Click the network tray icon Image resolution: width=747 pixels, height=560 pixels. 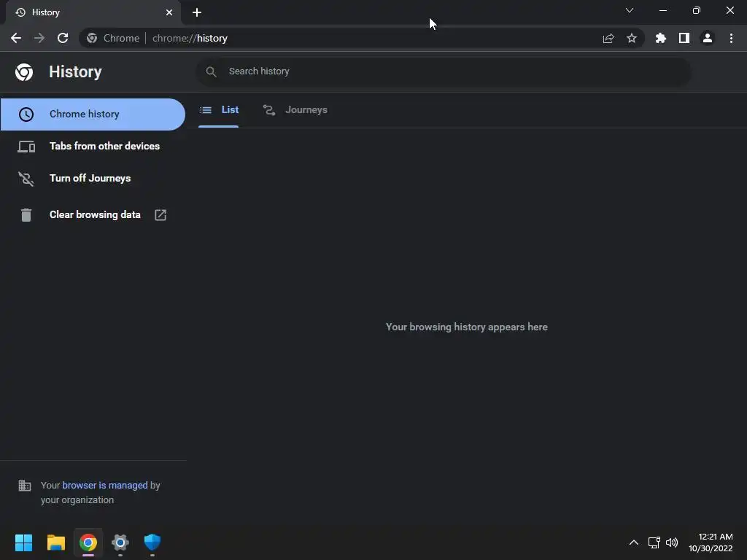(x=654, y=542)
